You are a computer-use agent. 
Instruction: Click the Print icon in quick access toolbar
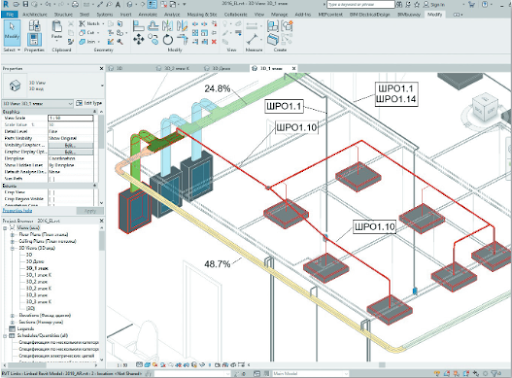75,4
